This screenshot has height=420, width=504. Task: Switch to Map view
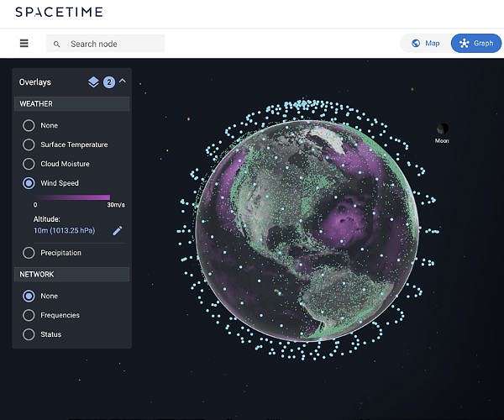(424, 43)
